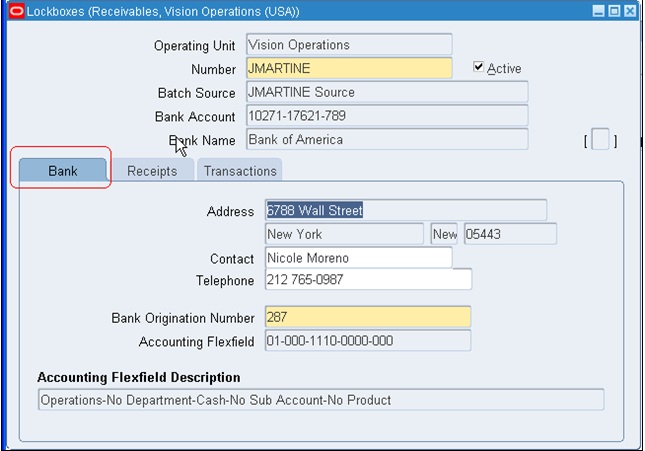
Task: Maximize the Lockboxes window
Action: (x=614, y=11)
